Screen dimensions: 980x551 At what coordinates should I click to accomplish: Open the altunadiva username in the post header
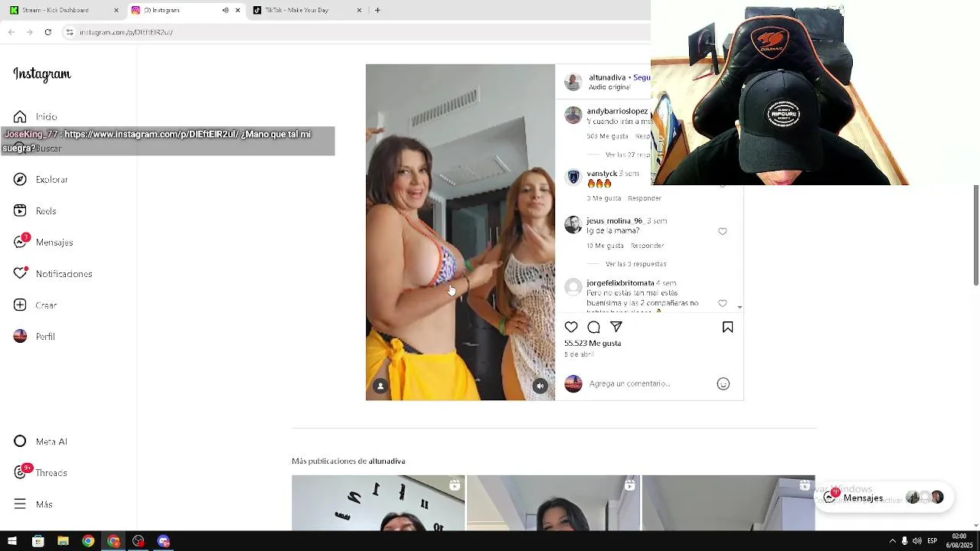click(x=607, y=77)
